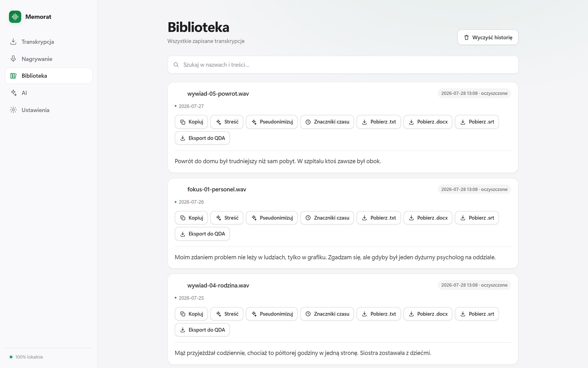Click the Memorat waveform logo icon
Image resolution: width=588 pixels, height=368 pixels.
pyautogui.click(x=15, y=17)
